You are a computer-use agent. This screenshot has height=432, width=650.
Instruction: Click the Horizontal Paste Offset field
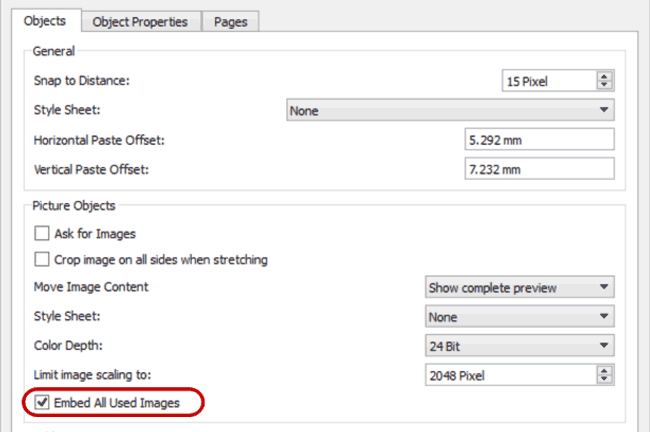(x=539, y=140)
